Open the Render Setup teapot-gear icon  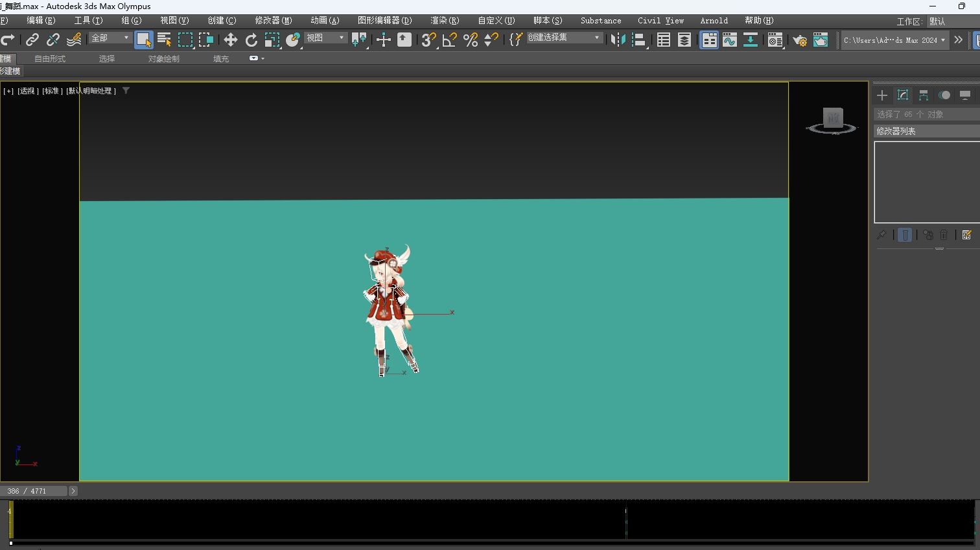point(800,40)
